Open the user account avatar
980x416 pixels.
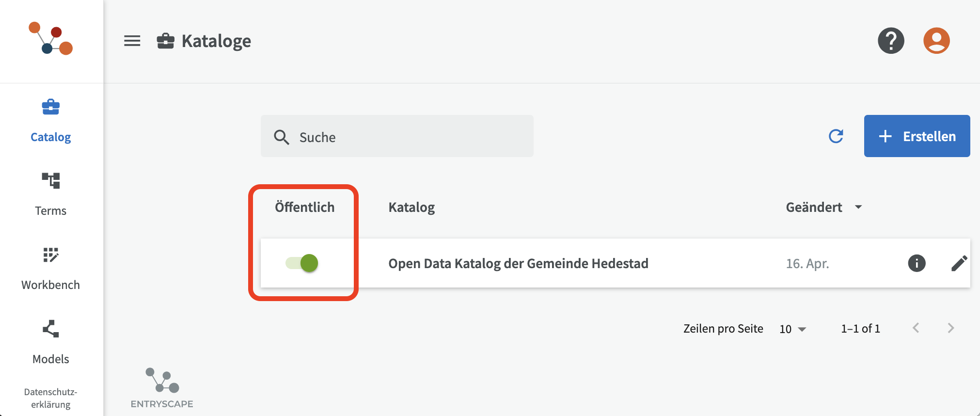pyautogui.click(x=936, y=41)
